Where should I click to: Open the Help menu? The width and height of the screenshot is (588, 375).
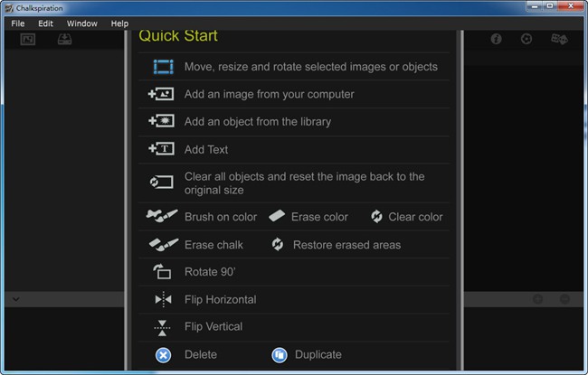[x=119, y=23]
